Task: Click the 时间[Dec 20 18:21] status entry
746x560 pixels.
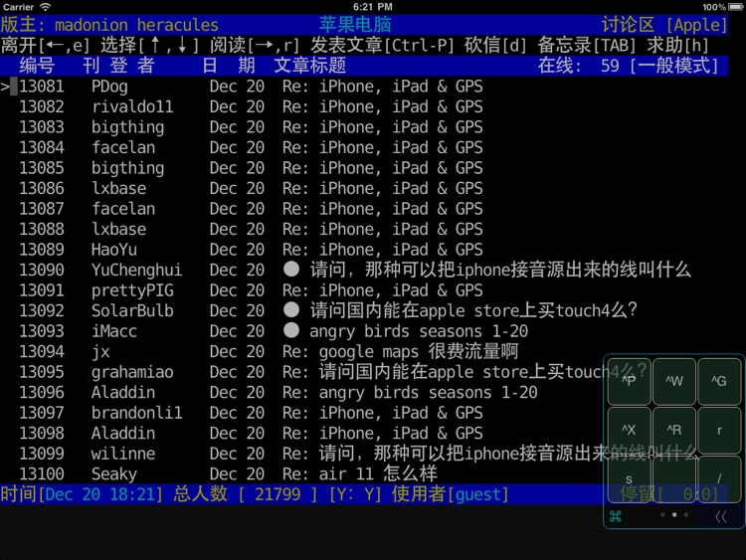Action: [x=82, y=494]
